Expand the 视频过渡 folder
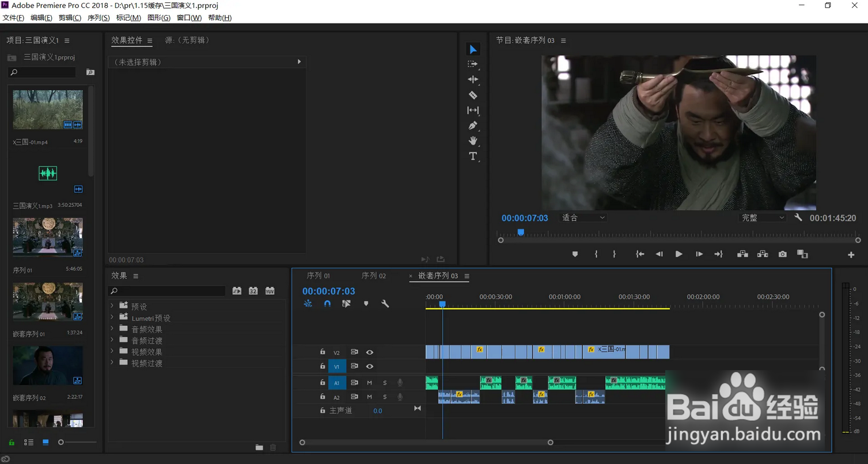Screen dimensions: 868x464 coord(112,363)
